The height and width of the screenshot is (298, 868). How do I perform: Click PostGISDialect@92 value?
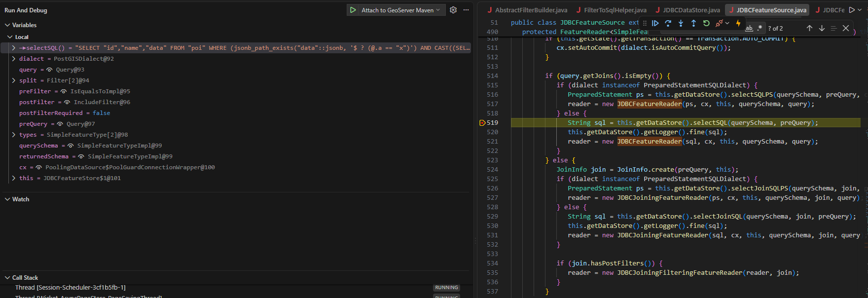pos(84,59)
